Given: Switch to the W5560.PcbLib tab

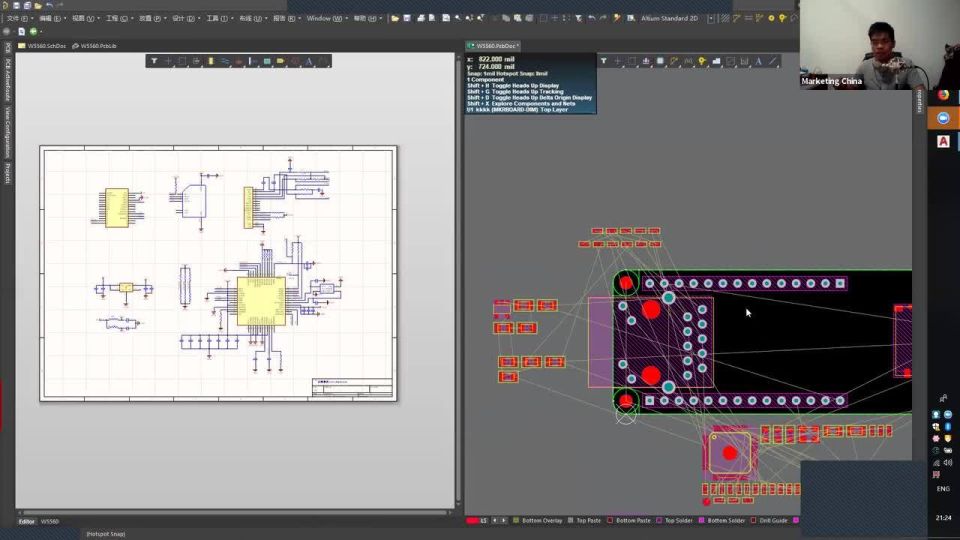Looking at the screenshot, I should (x=95, y=46).
